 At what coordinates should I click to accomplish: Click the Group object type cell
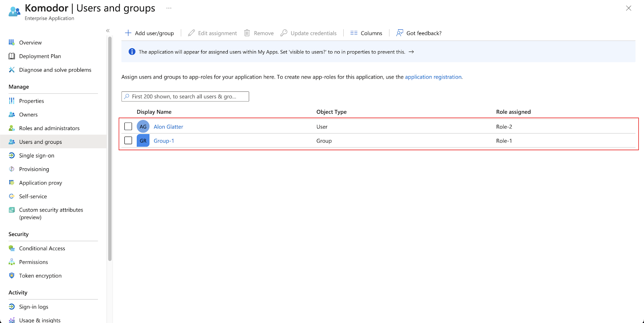pos(324,141)
